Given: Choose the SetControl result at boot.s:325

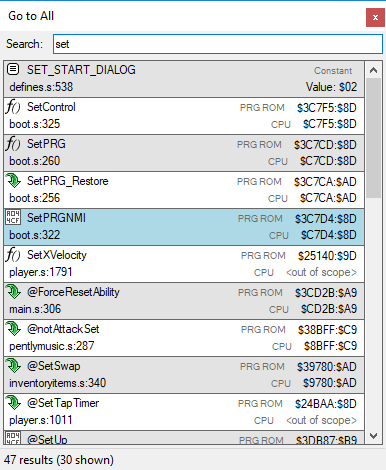Looking at the screenshot, I should pos(184,116).
